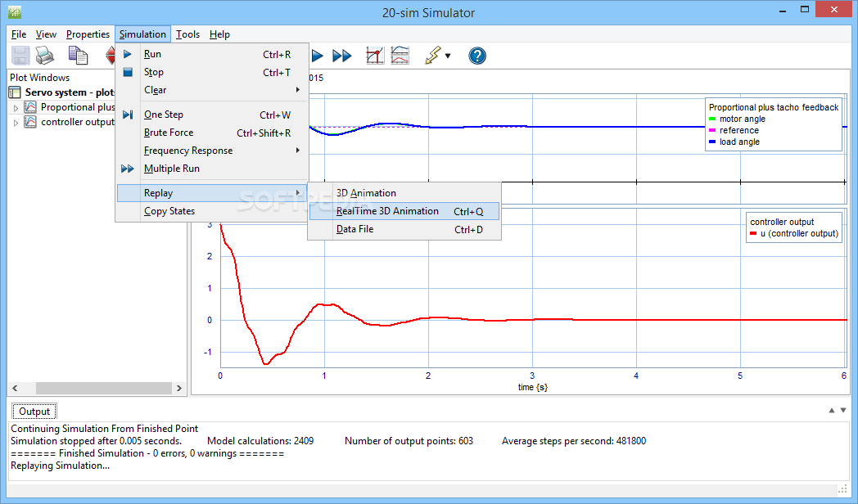Click the controller output plot icon in tree
Image resolution: width=858 pixels, height=504 pixels.
tap(30, 122)
